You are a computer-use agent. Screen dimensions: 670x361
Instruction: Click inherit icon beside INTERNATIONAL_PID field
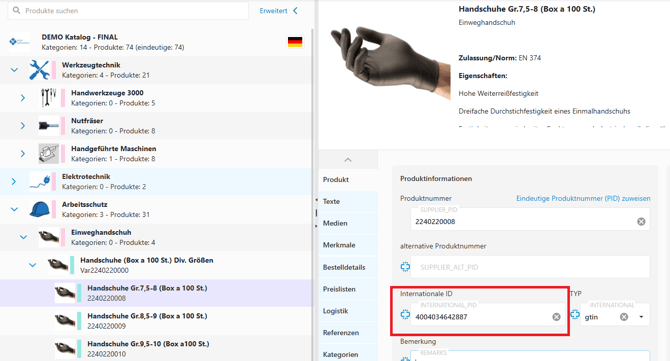tap(405, 315)
